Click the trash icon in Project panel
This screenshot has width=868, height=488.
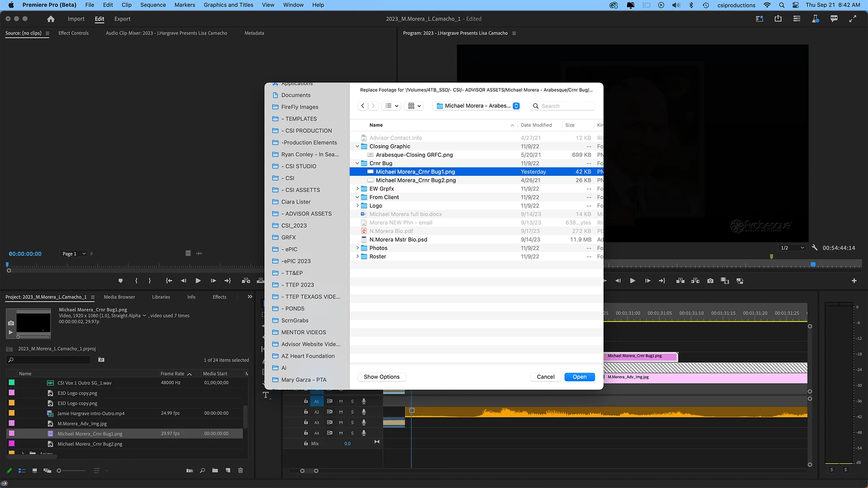pyautogui.click(x=241, y=470)
